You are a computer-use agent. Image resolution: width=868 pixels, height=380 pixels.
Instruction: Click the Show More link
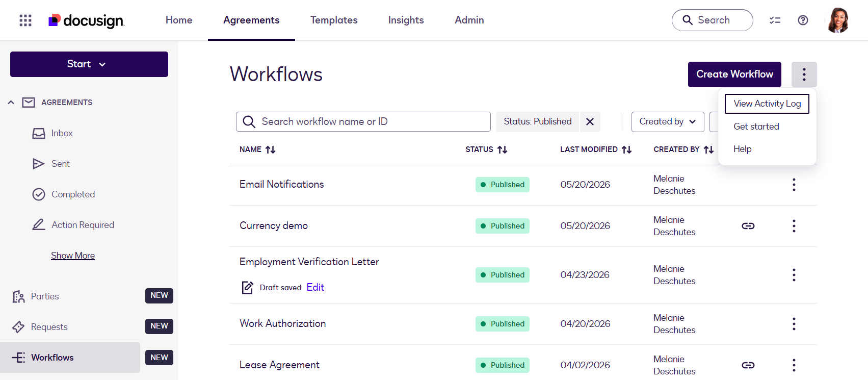(x=73, y=256)
